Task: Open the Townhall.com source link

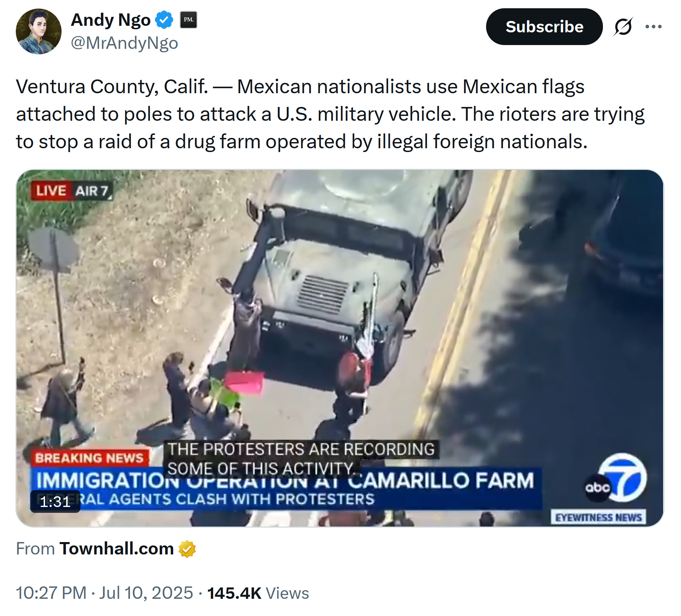Action: pos(117,549)
